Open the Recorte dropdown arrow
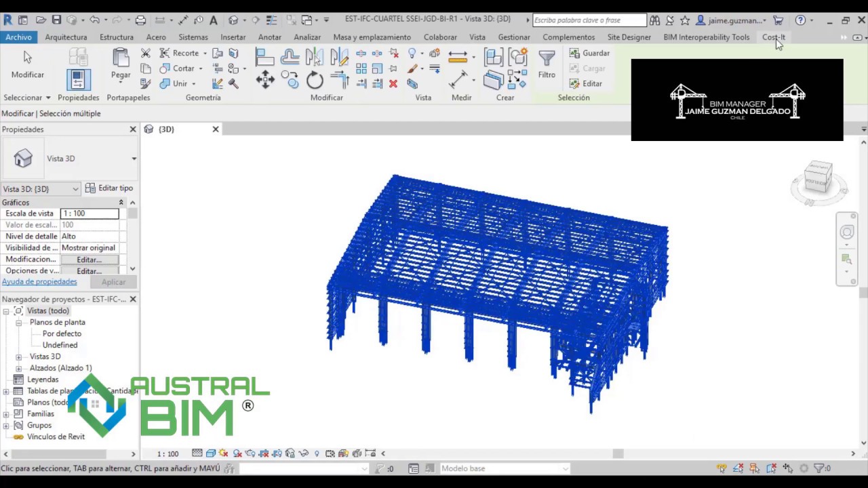This screenshot has width=868, height=488. point(203,53)
